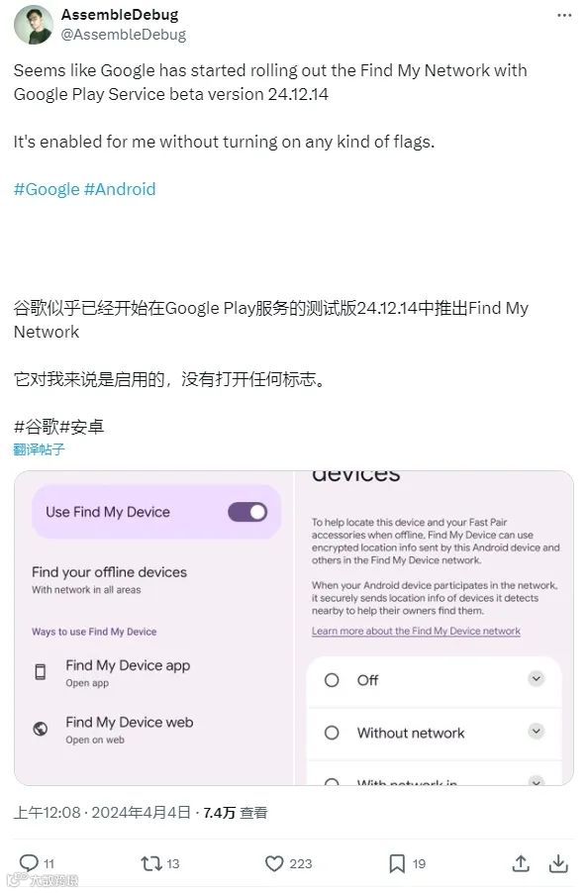Open the #Google hashtag
The image size is (588, 893).
pos(47,189)
